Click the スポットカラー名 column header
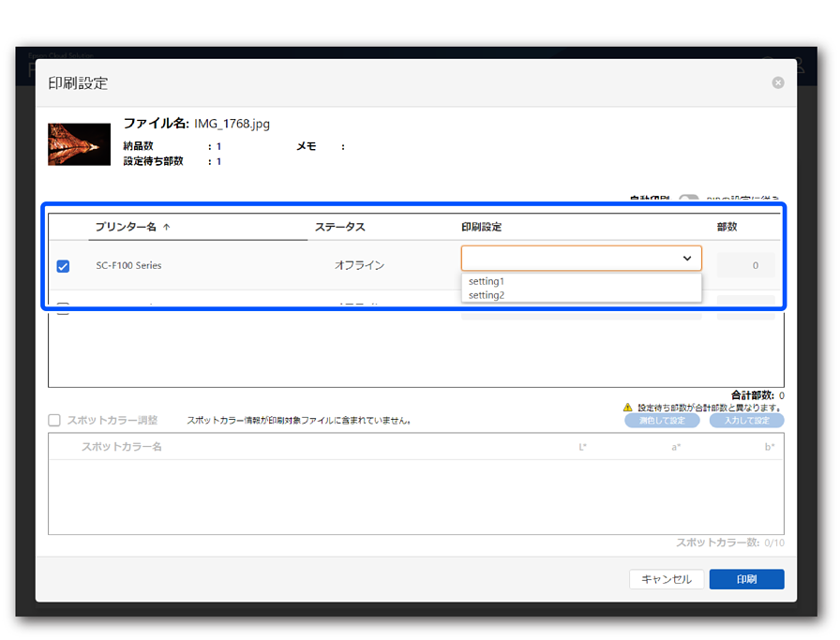This screenshot has width=840, height=640. click(x=122, y=447)
